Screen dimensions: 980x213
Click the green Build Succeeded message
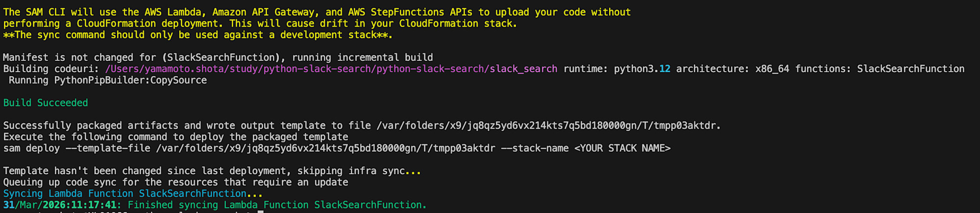pyautogui.click(x=46, y=103)
